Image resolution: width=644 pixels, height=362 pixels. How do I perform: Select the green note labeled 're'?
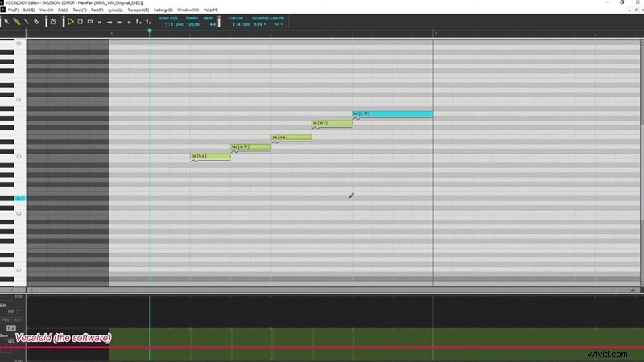point(291,137)
